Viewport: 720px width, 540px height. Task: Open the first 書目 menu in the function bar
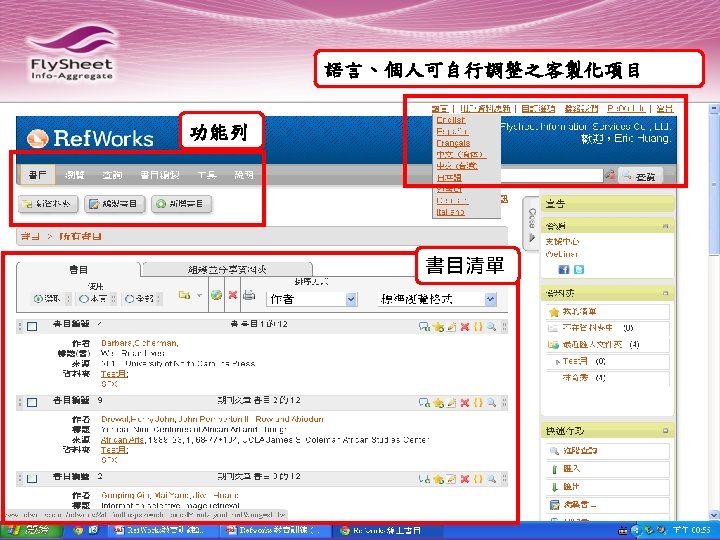point(37,175)
